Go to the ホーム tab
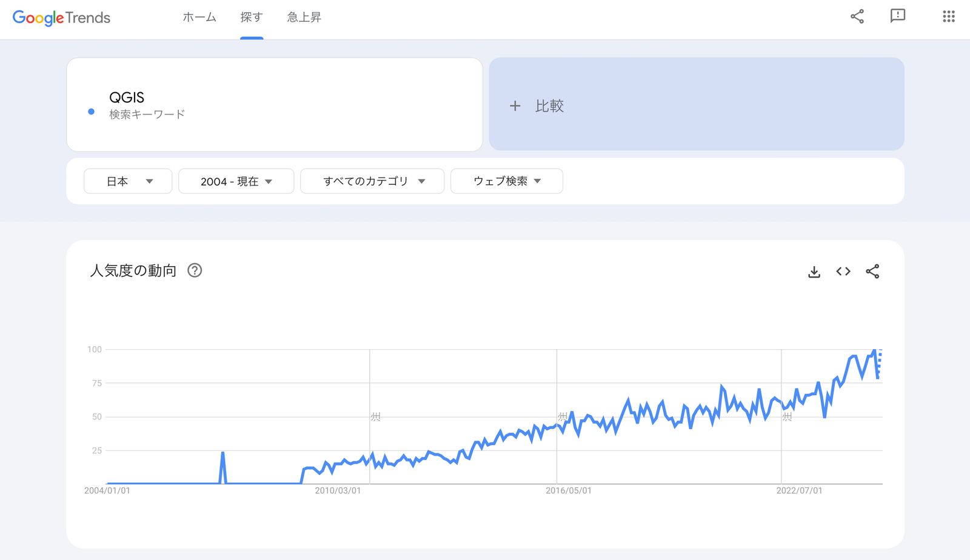The width and height of the screenshot is (970, 560). click(x=199, y=18)
